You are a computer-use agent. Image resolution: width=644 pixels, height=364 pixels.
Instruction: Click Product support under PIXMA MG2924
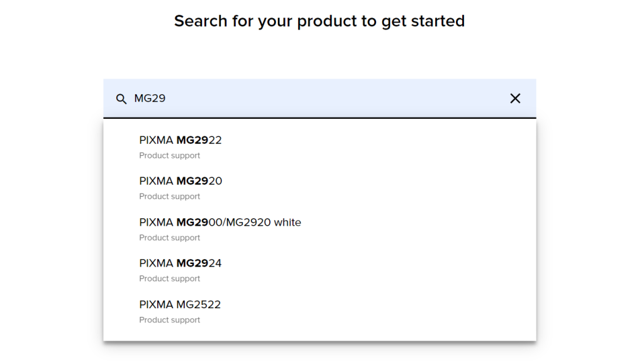(170, 279)
